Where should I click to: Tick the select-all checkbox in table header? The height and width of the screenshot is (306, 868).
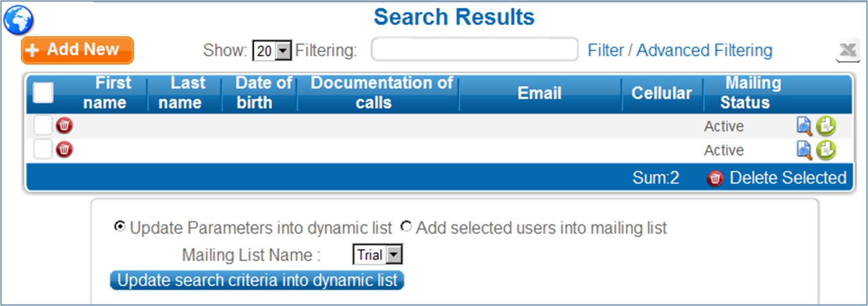click(43, 93)
